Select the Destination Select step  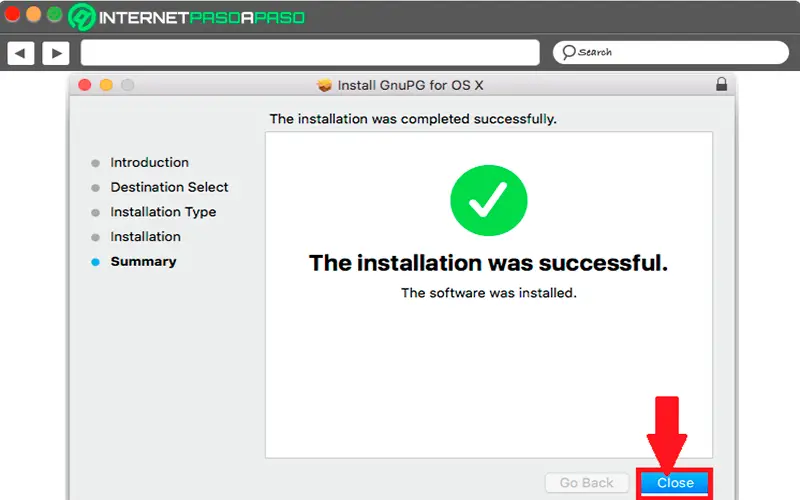[169, 187]
